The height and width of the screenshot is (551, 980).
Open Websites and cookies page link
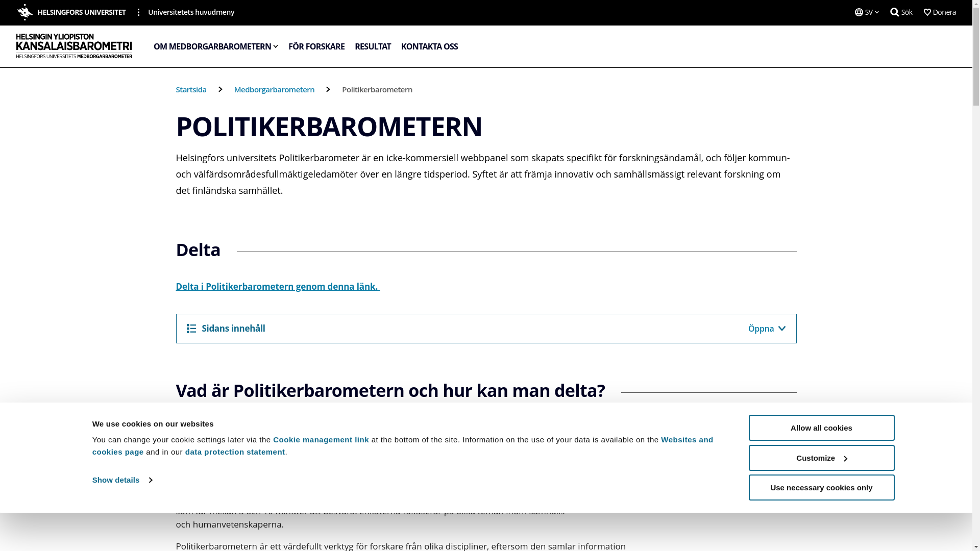403,446
